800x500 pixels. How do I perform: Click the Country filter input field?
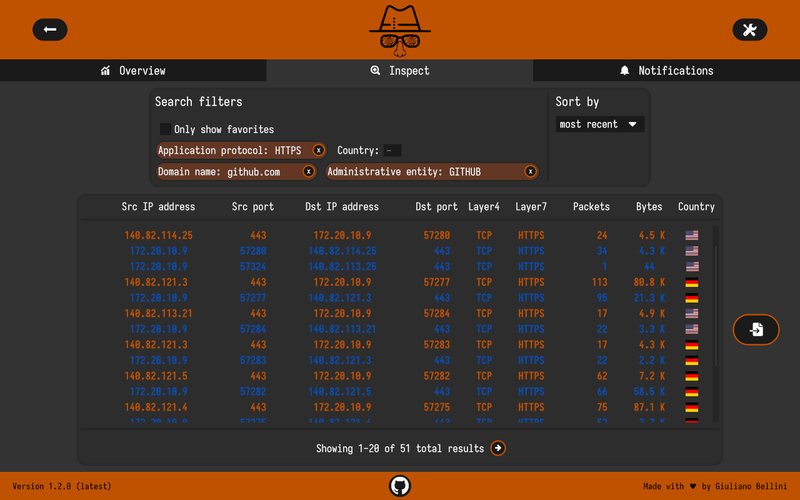(x=392, y=151)
